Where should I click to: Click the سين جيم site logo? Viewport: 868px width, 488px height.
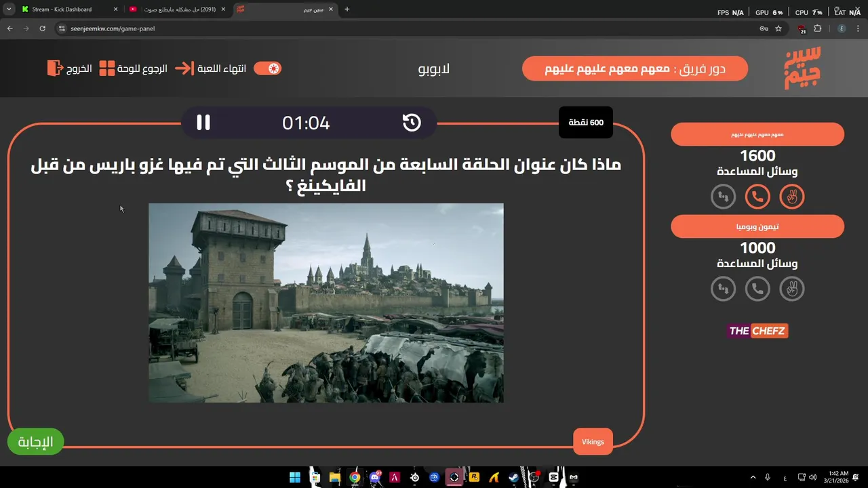click(x=802, y=68)
